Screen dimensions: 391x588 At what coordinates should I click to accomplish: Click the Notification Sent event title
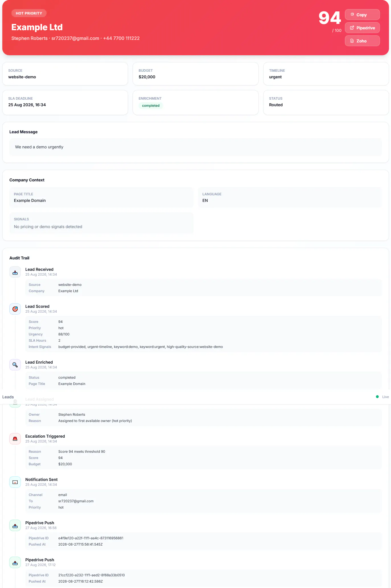[41, 480]
